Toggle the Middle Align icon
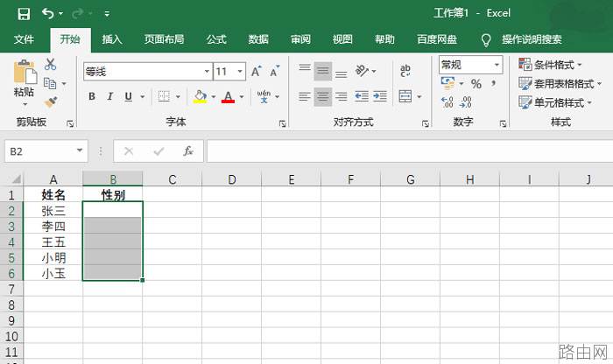Viewport: 613px width, 364px height. pyautogui.click(x=323, y=71)
